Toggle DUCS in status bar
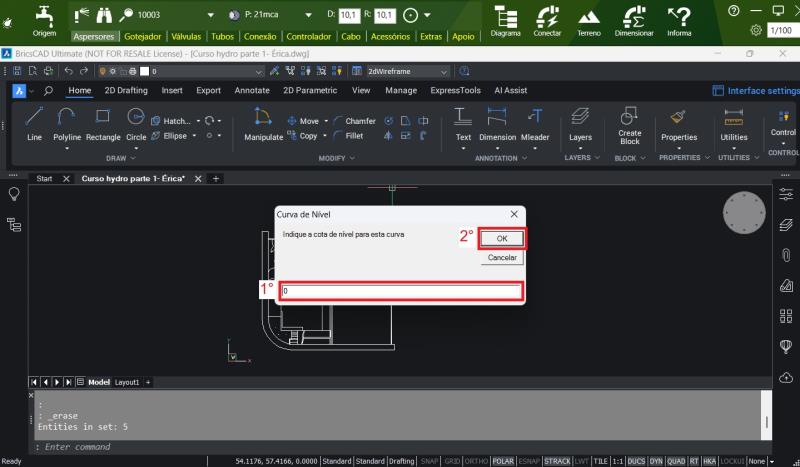The height and width of the screenshot is (467, 800). (636, 461)
